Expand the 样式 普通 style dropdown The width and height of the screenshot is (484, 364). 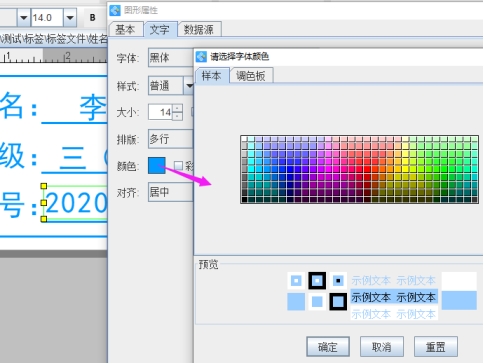click(189, 86)
